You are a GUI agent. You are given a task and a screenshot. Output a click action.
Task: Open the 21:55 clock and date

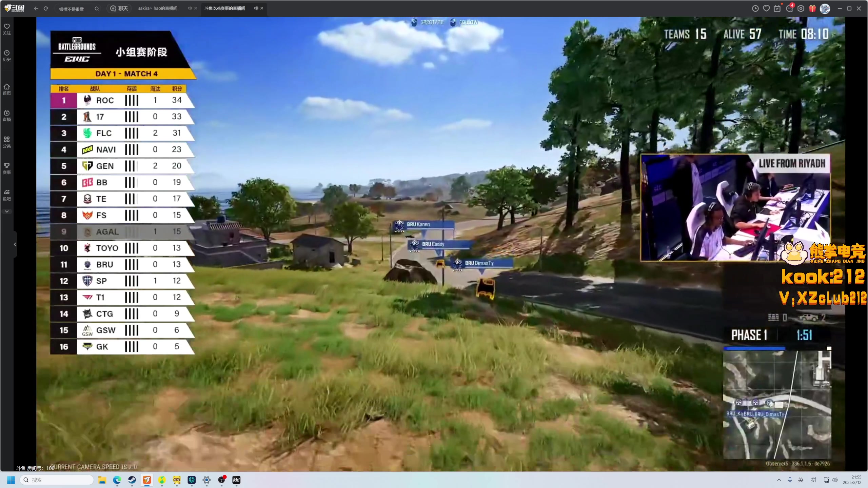pyautogui.click(x=852, y=480)
